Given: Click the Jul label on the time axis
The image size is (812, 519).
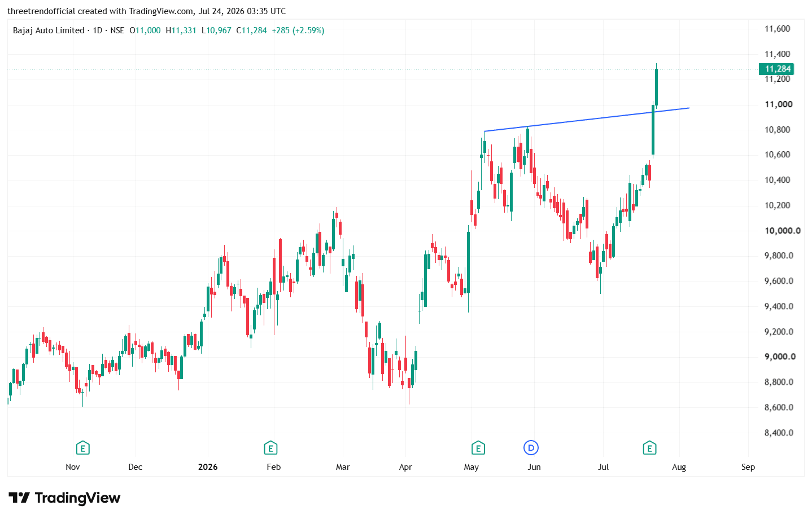Looking at the screenshot, I should pos(604,467).
